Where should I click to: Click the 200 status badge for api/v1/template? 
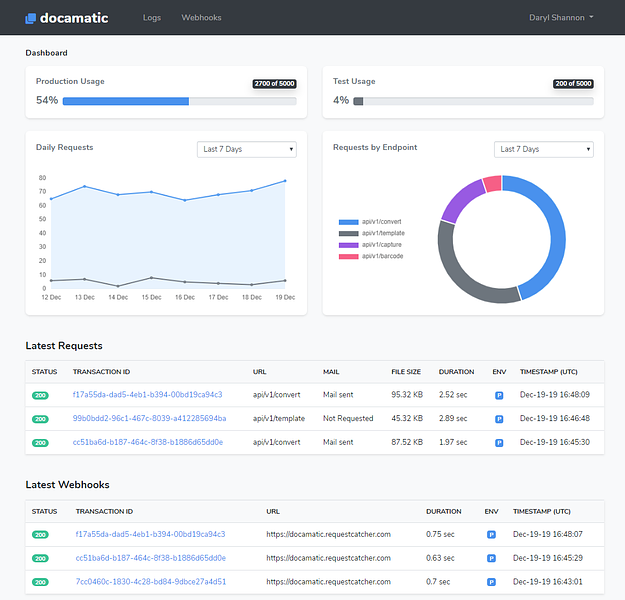coord(40,418)
